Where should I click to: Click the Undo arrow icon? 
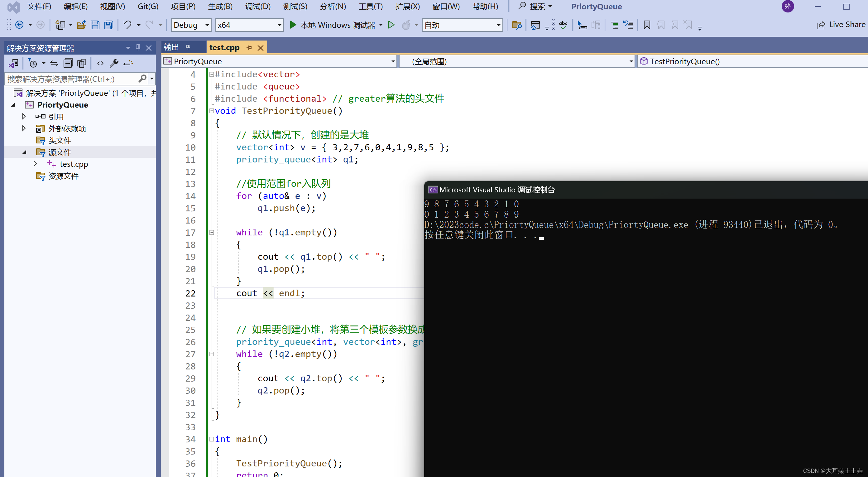[x=127, y=25]
